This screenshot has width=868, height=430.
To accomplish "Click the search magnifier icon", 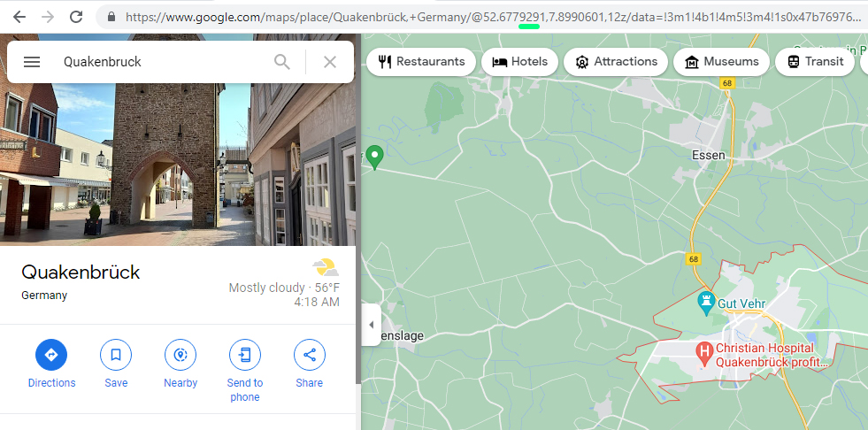I will (x=281, y=62).
